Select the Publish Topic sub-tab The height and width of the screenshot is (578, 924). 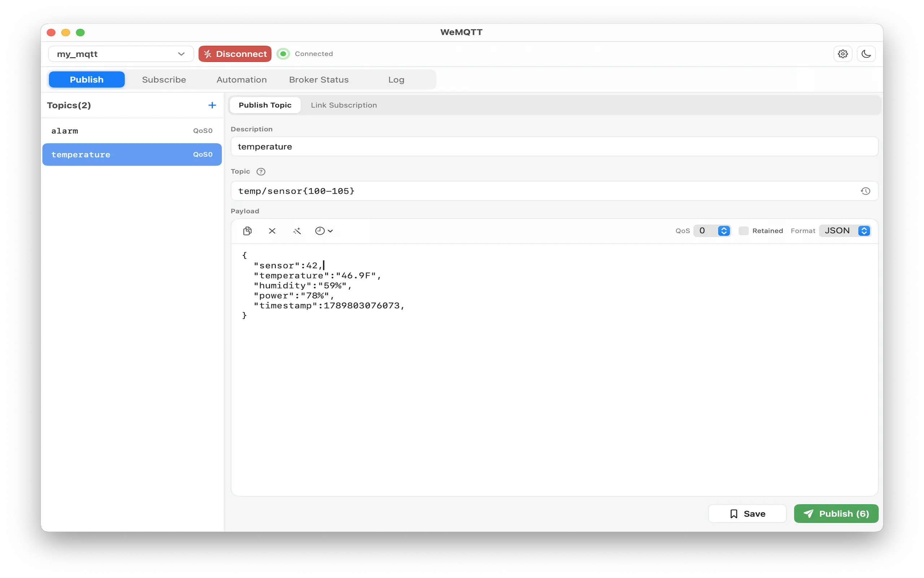265,105
